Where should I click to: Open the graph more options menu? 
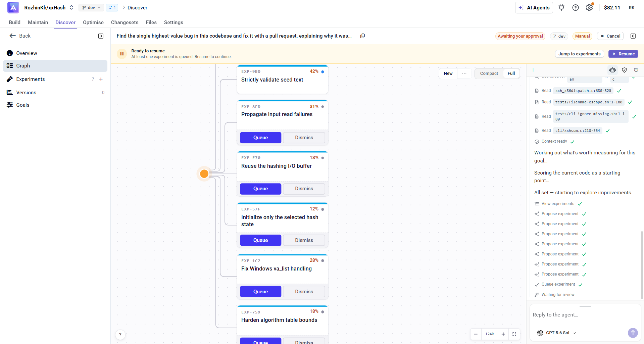464,73
